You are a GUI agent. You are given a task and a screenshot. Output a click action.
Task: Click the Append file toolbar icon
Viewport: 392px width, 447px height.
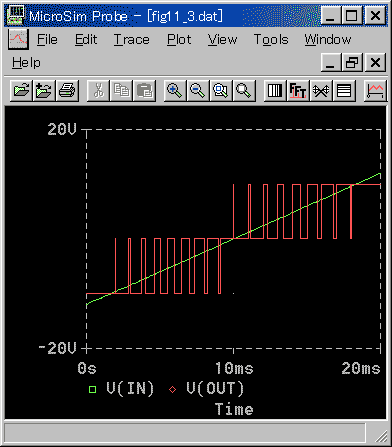pos(44,90)
